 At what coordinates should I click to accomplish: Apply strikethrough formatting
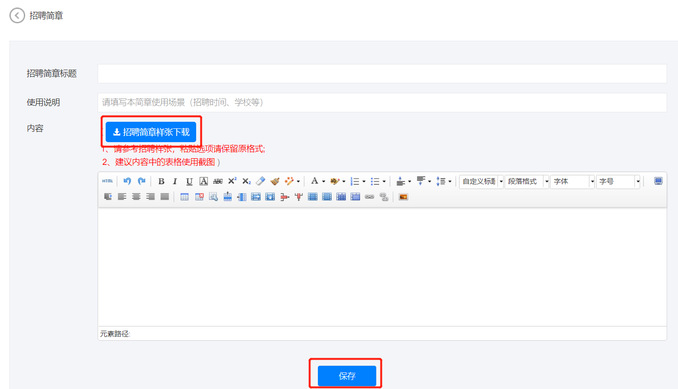[217, 181]
